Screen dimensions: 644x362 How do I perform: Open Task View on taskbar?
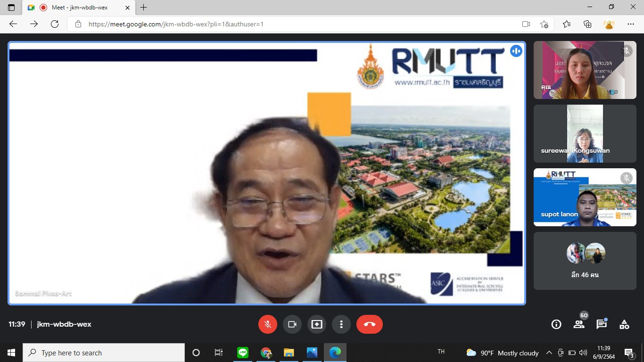(219, 353)
